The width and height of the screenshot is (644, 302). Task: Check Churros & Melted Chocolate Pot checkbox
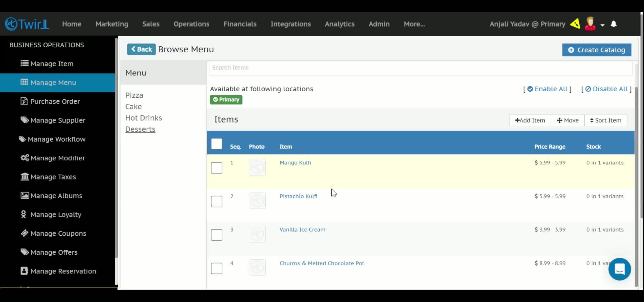tap(217, 268)
